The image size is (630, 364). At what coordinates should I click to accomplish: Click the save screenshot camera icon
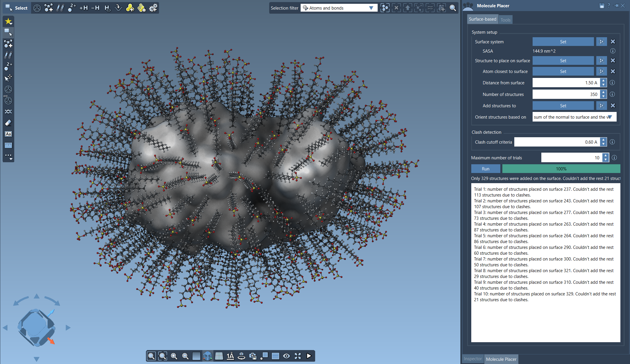tap(253, 356)
